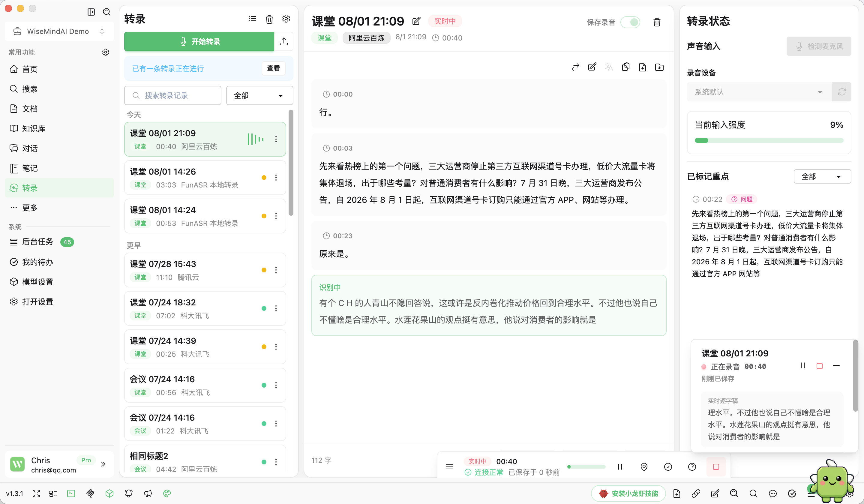864x504 pixels.
Task: Start transcription with 开始转录 button
Action: (199, 41)
